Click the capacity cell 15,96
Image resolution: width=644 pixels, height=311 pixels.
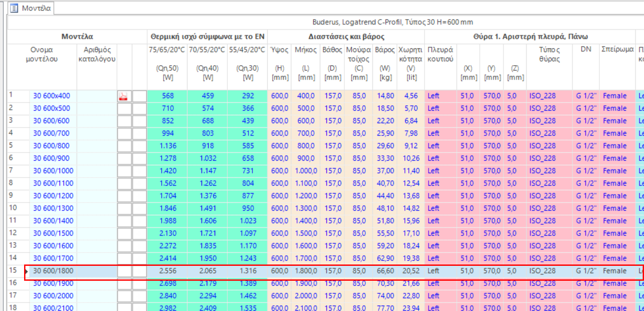click(x=411, y=221)
